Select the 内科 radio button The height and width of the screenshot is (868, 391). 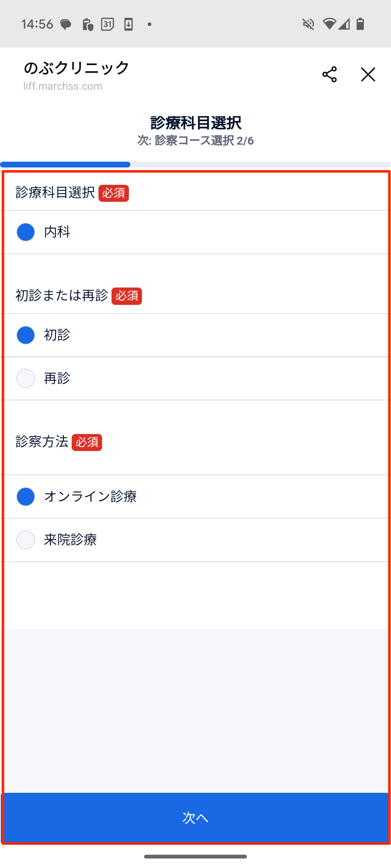25,232
